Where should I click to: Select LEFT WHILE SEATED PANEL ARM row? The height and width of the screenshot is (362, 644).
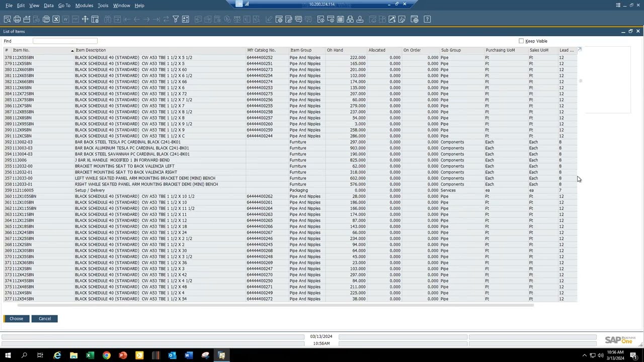(290, 178)
